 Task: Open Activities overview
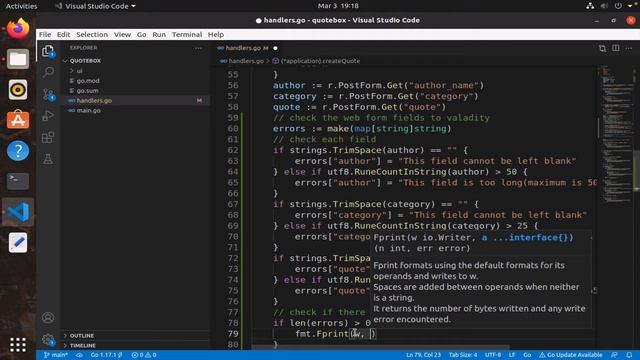pos(21,6)
